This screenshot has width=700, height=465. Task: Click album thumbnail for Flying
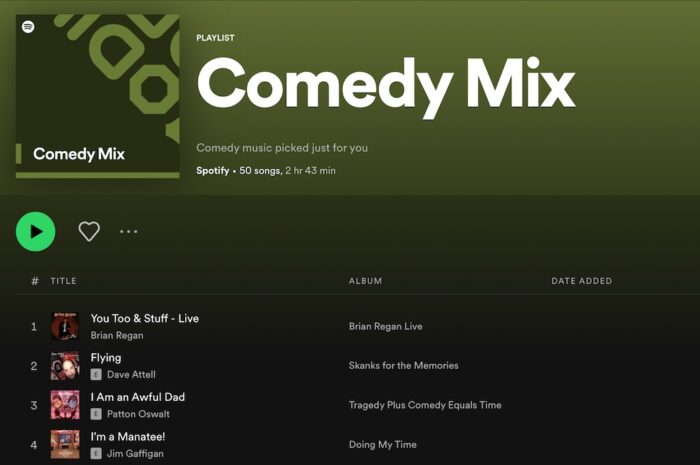pos(65,365)
